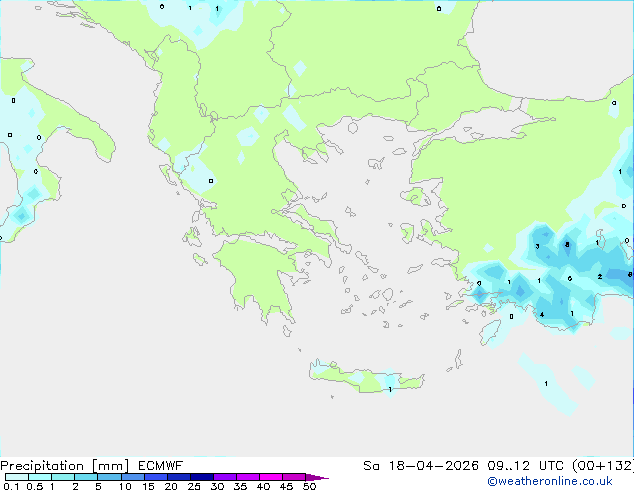Viewport: 634px width, 490px height.
Task: Click the ECMWF model label
Action: click(161, 466)
